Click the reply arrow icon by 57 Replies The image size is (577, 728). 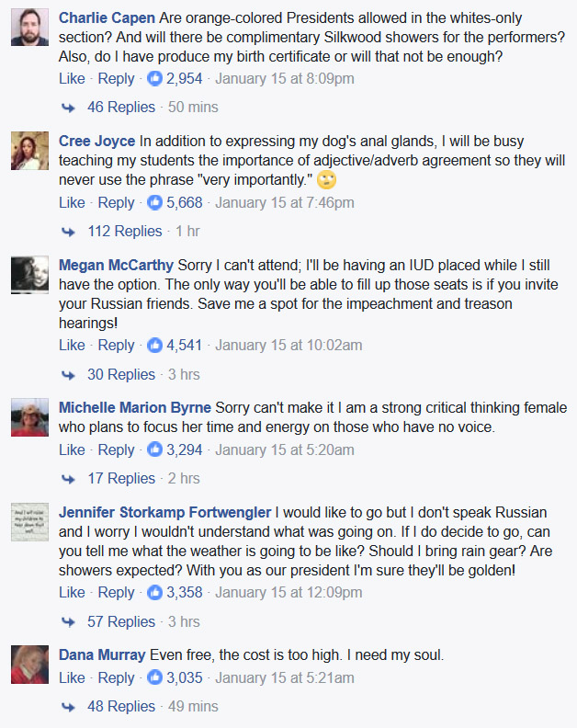click(68, 622)
